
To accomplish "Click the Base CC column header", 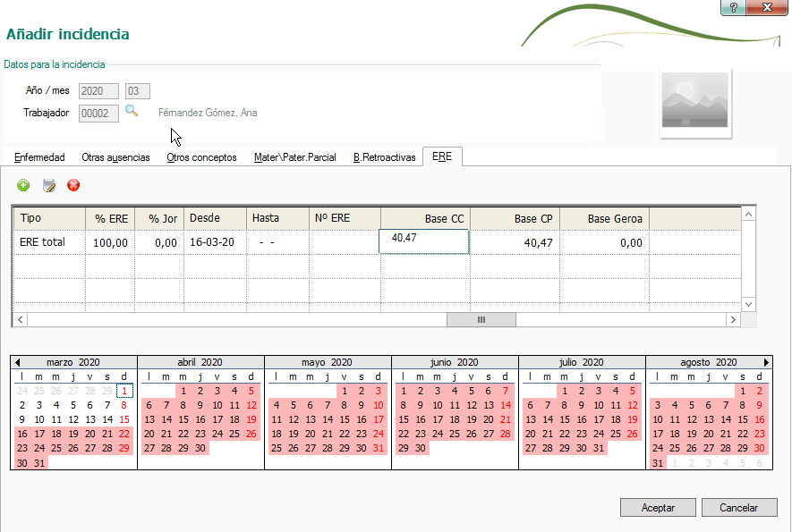I will pyautogui.click(x=425, y=218).
